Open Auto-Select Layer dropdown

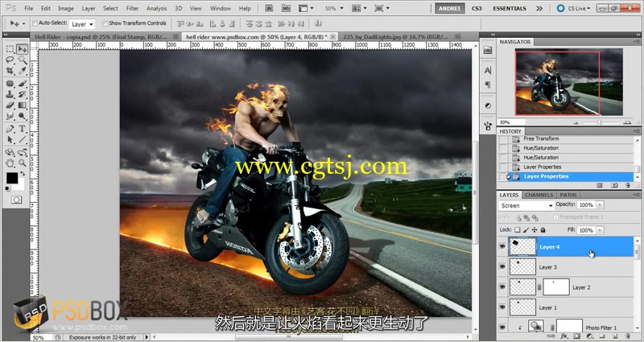click(81, 24)
